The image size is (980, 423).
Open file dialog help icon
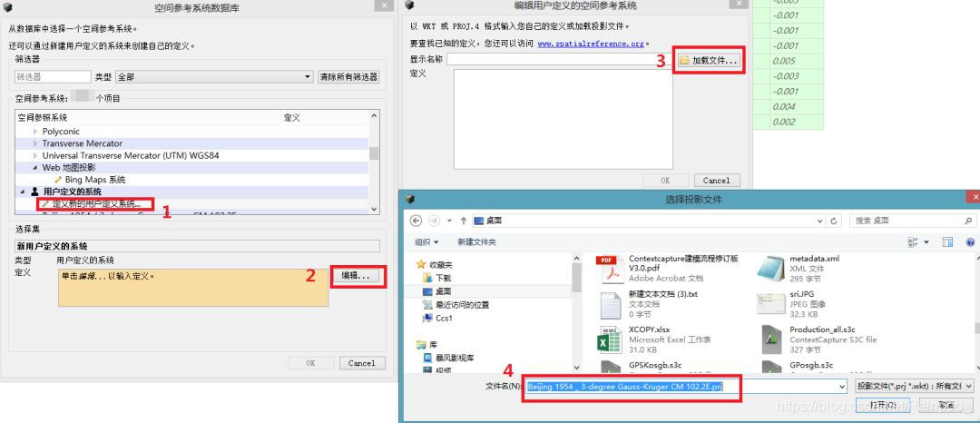click(970, 241)
